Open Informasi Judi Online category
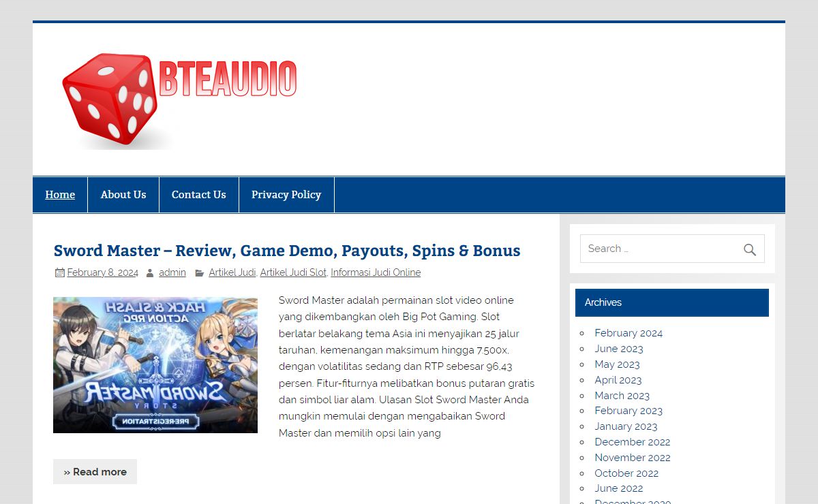The height and width of the screenshot is (504, 818). (376, 272)
